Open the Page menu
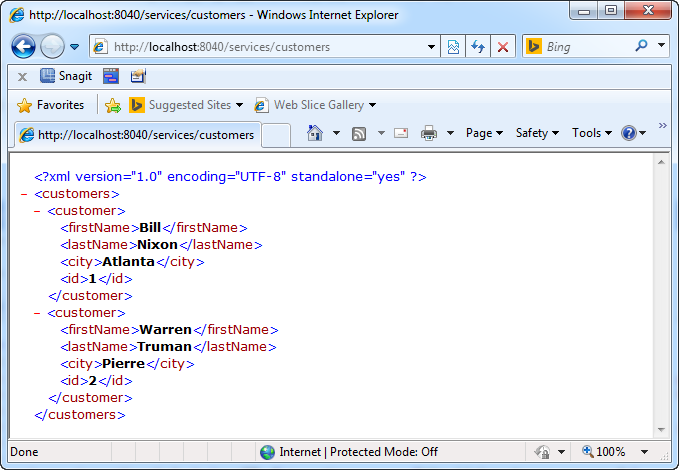The image size is (679, 470). click(x=484, y=133)
